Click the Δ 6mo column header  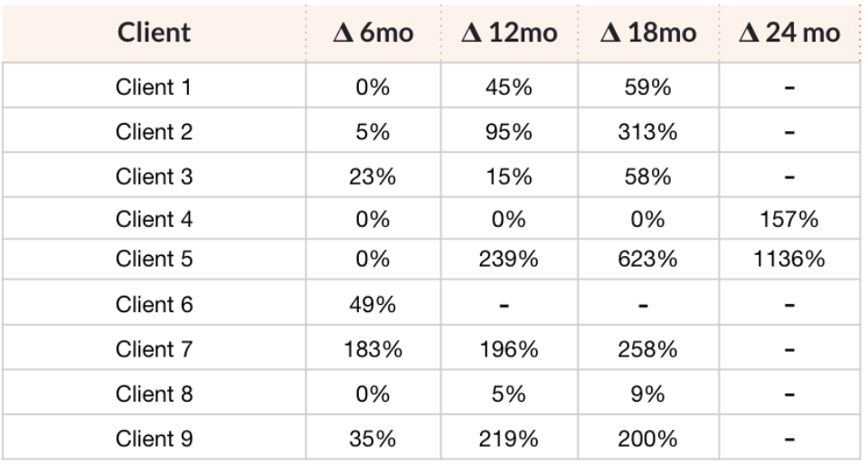pos(373,34)
